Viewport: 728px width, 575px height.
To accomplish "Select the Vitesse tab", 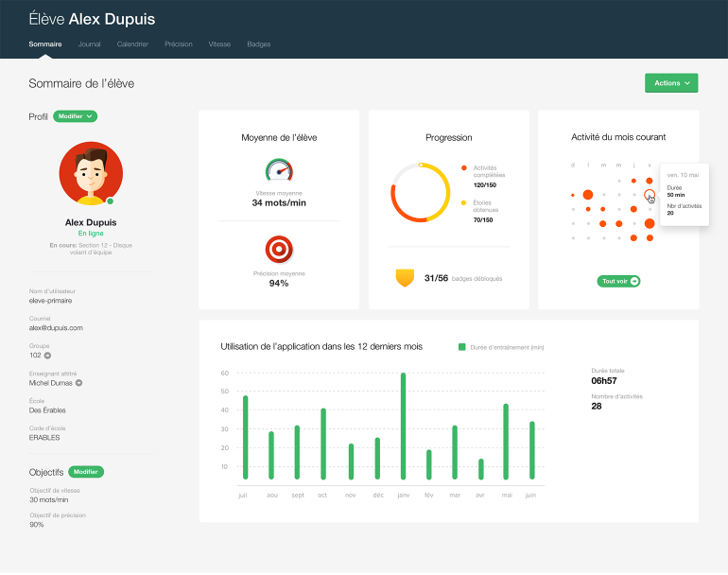I will pyautogui.click(x=219, y=44).
